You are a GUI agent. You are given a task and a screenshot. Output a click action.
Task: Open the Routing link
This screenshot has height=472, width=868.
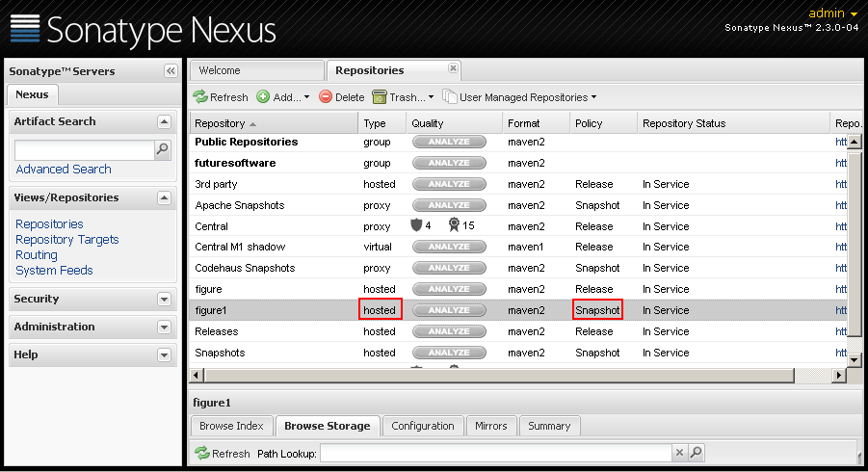(x=37, y=255)
